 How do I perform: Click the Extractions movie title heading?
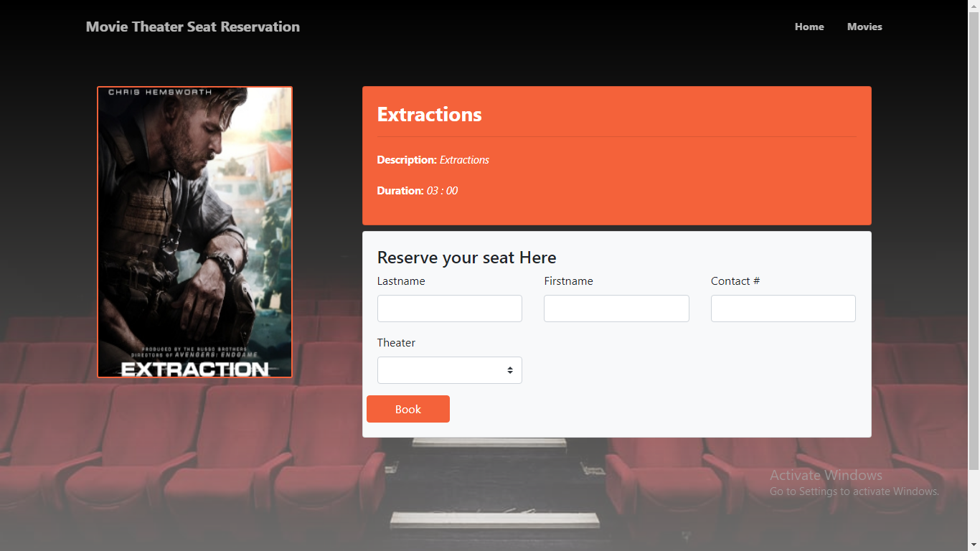coord(429,113)
